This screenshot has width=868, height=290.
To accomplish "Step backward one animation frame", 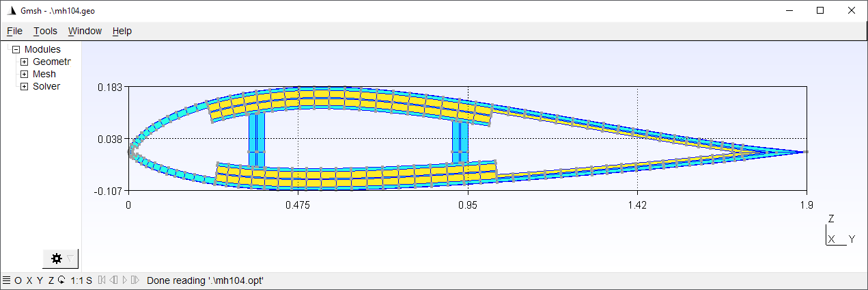I will (x=113, y=280).
